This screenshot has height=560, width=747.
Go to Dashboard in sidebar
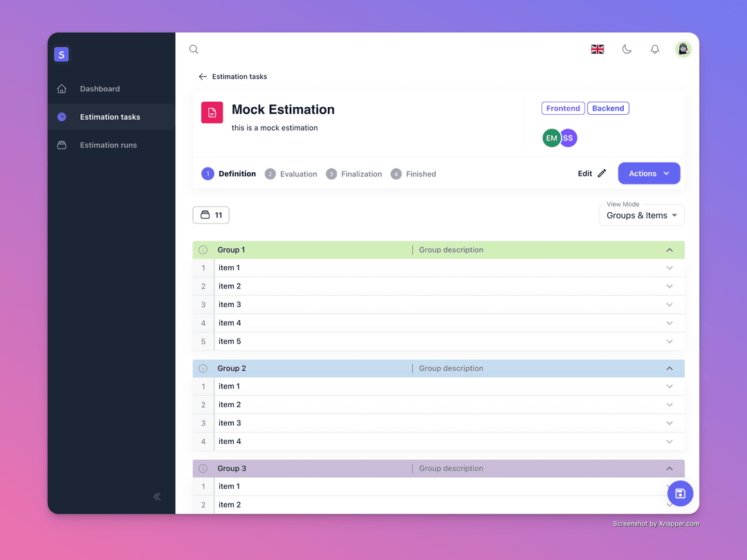[x=100, y=88]
